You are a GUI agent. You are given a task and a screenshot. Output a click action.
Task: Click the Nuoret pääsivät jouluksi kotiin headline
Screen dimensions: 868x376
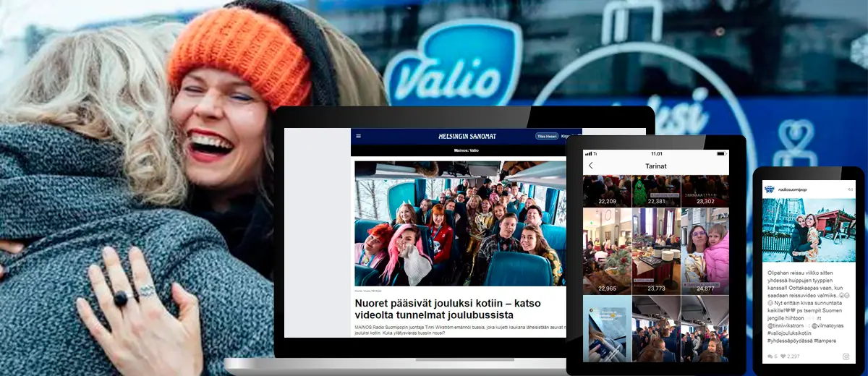(x=448, y=309)
